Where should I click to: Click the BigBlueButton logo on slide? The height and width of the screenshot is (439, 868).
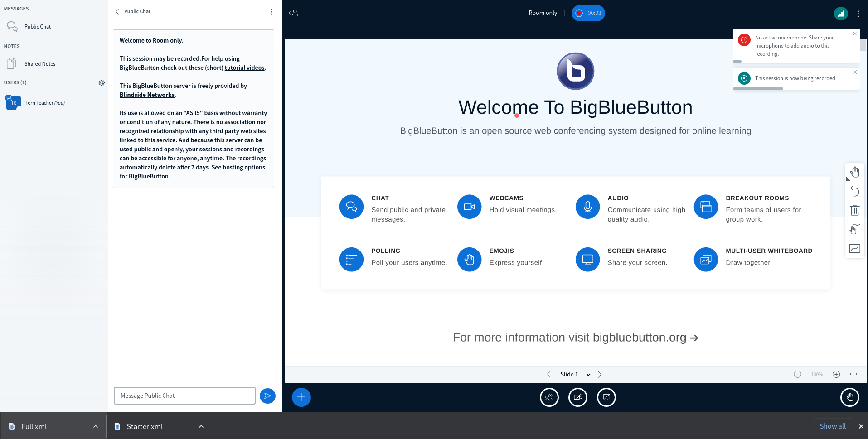(576, 71)
